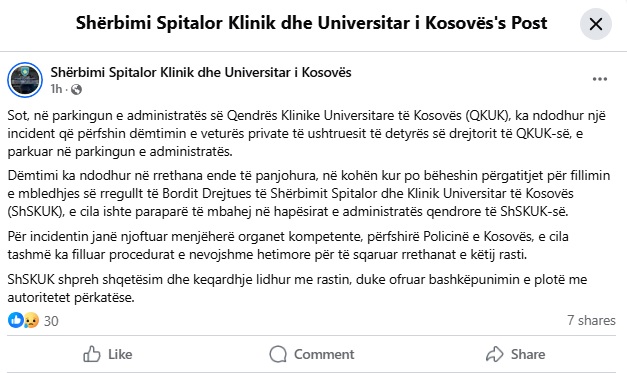Click the page's round profile avatar
This screenshot has height=373, width=627.
[x=25, y=80]
